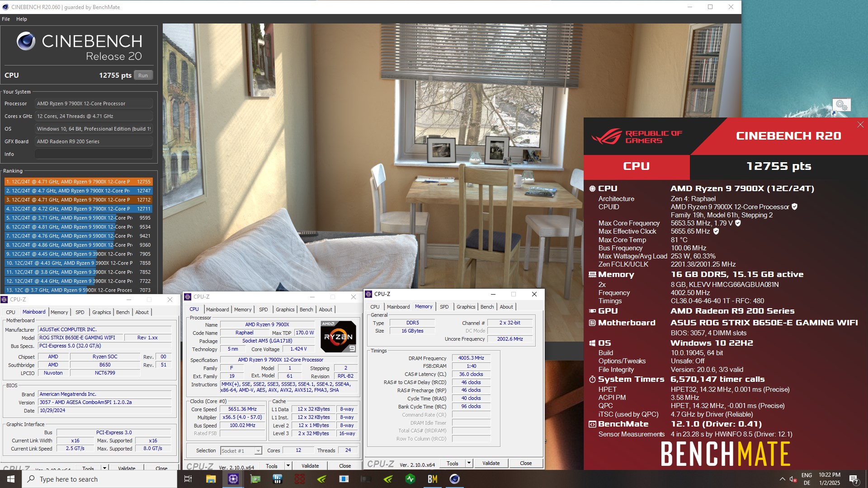Click Close button in middle CPU-Z window
The height and width of the screenshot is (488, 868).
coord(345,466)
